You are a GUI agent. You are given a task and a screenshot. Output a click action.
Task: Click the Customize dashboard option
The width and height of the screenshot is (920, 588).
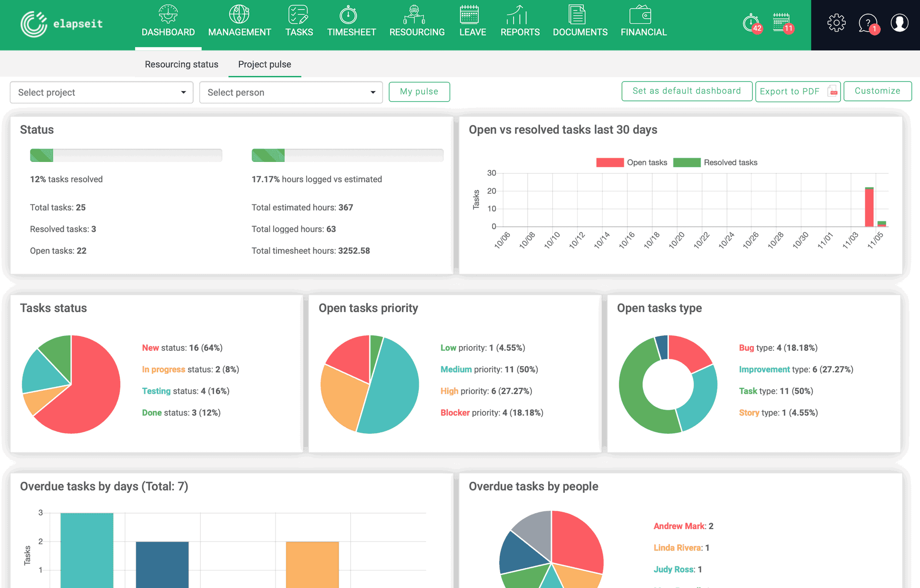(876, 91)
